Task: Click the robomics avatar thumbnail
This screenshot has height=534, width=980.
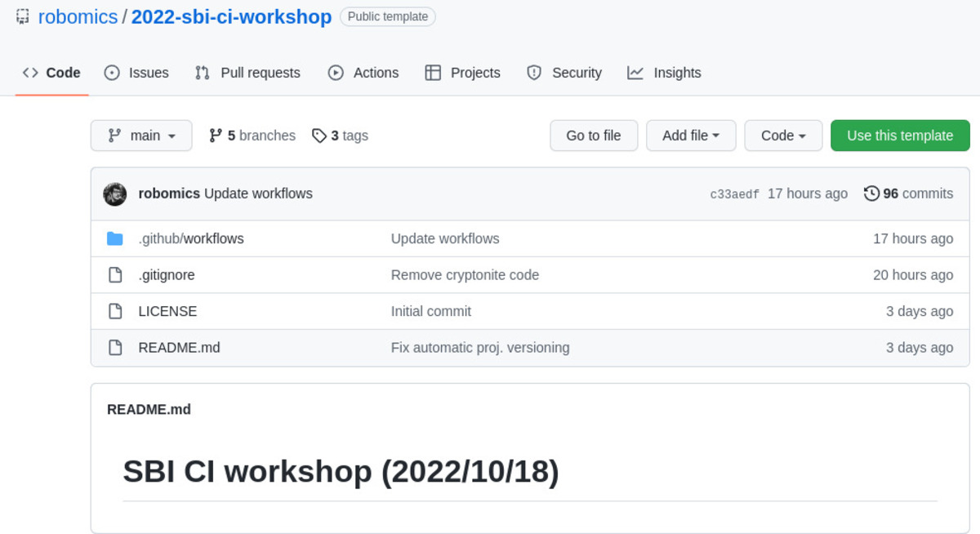Action: click(114, 194)
